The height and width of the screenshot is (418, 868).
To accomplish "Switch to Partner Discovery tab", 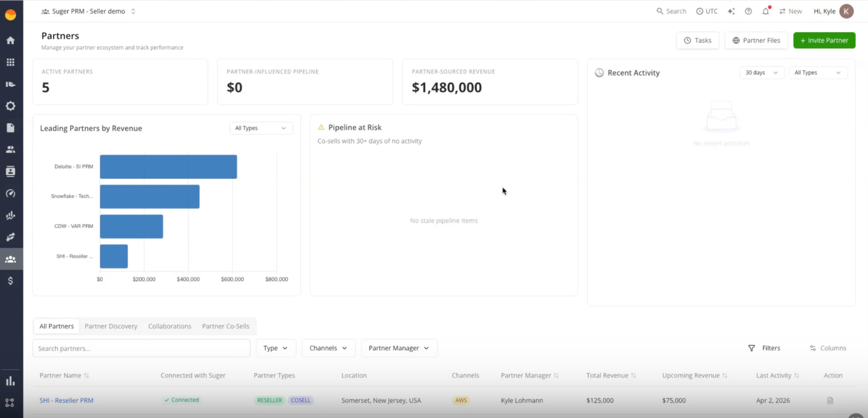I will tap(111, 326).
